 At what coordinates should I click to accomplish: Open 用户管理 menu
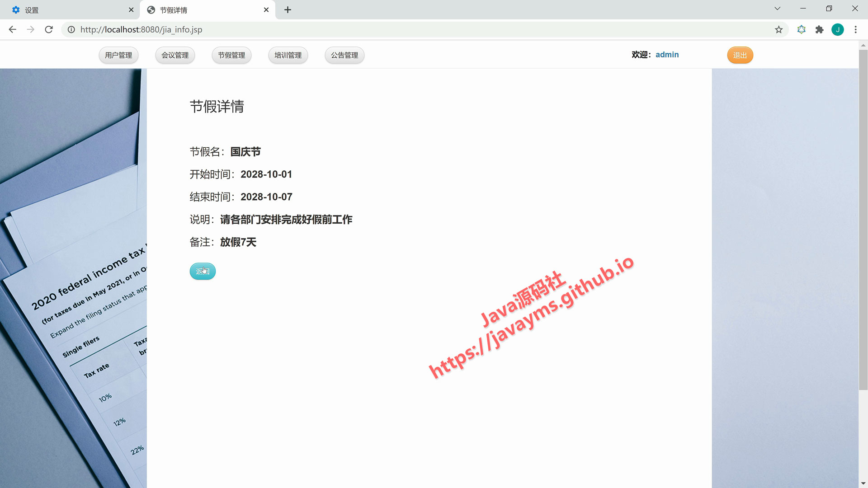click(118, 55)
